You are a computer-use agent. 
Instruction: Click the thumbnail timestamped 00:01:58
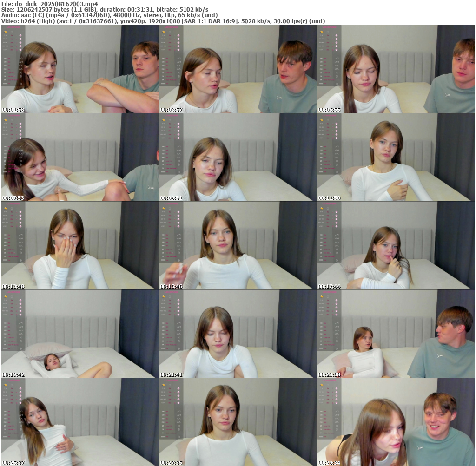click(x=80, y=69)
